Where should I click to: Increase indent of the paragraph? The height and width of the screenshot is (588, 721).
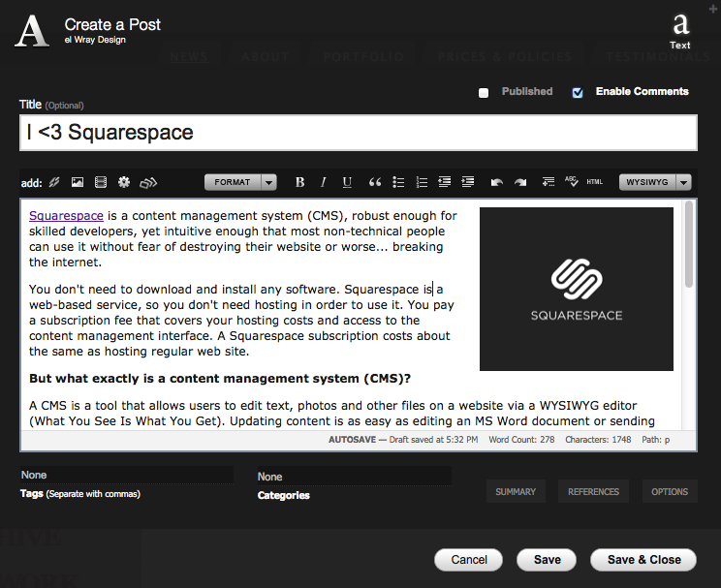tap(468, 182)
